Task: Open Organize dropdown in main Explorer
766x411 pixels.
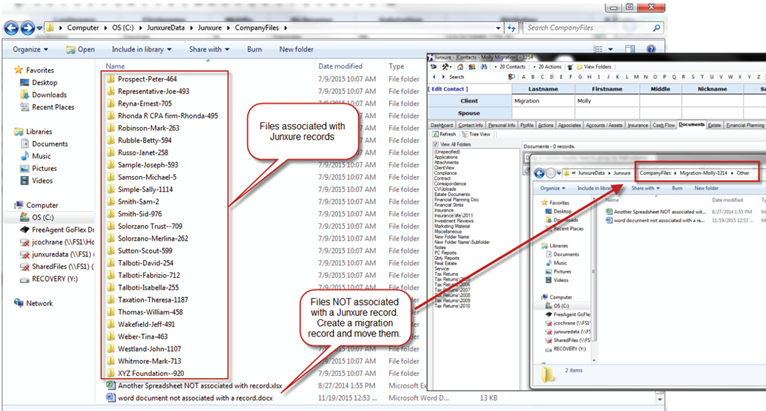Action: (31, 49)
